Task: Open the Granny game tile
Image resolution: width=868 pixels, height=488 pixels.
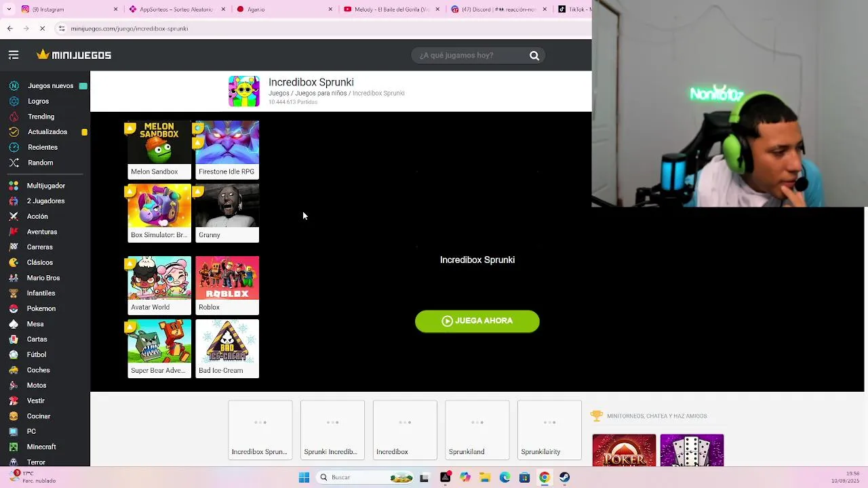Action: 227,213
